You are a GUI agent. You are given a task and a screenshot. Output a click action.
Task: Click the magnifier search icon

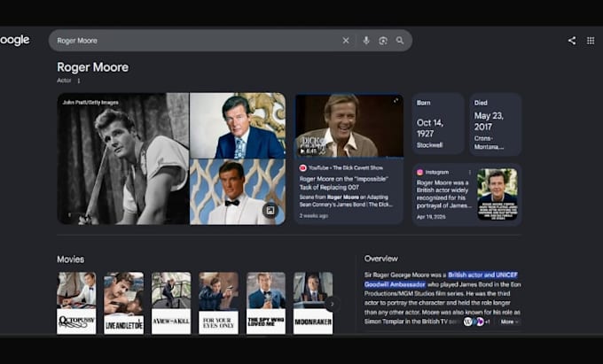[x=400, y=41]
